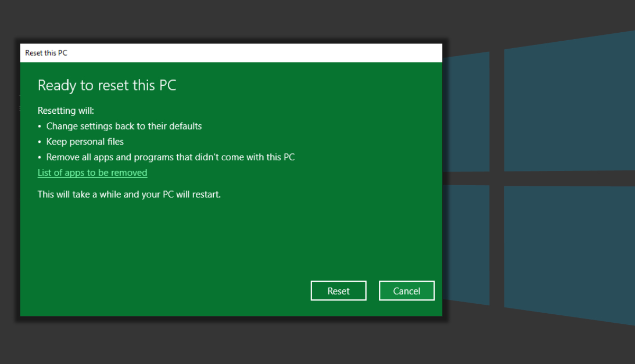
Task: Open the List of apps to be removed link
Action: click(x=92, y=172)
